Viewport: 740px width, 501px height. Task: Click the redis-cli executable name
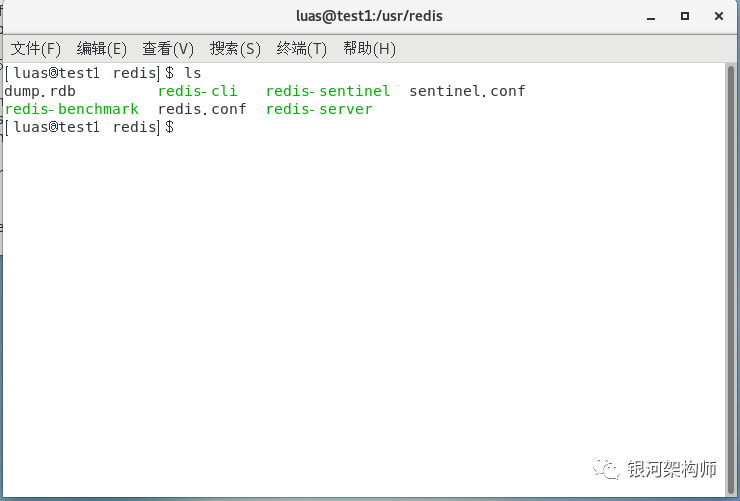tap(197, 91)
